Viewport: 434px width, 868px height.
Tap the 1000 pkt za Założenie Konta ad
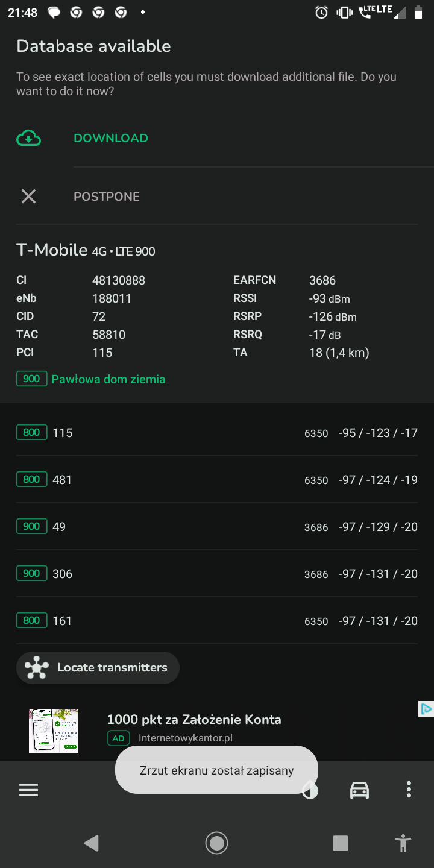click(194, 719)
